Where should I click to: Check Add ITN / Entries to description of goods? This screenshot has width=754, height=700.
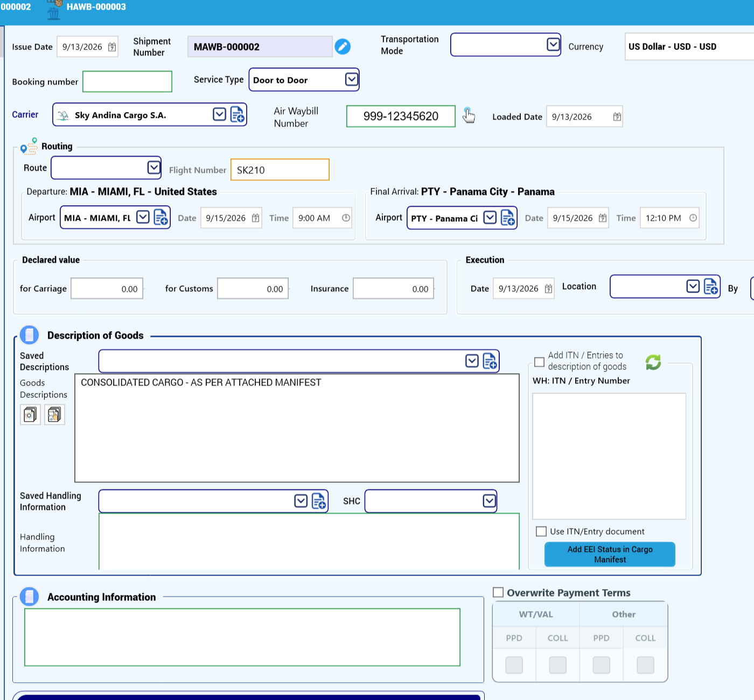(x=539, y=361)
